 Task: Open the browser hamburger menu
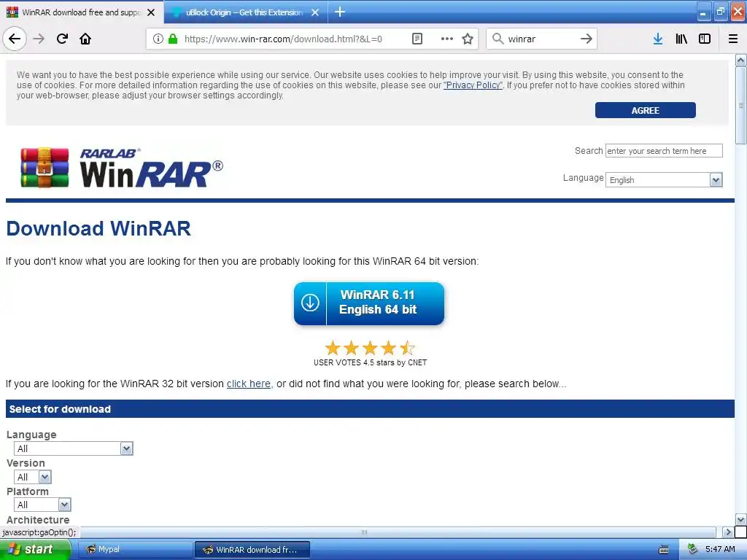coord(733,39)
